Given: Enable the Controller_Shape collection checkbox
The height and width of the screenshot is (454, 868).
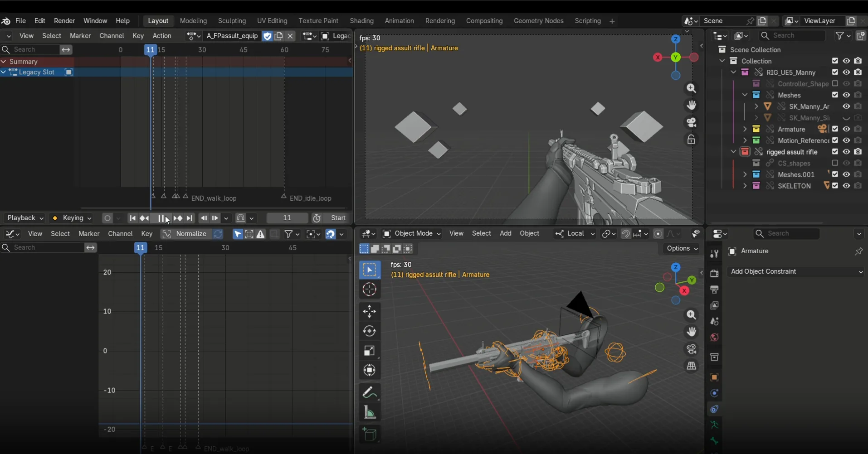Looking at the screenshot, I should 835,84.
